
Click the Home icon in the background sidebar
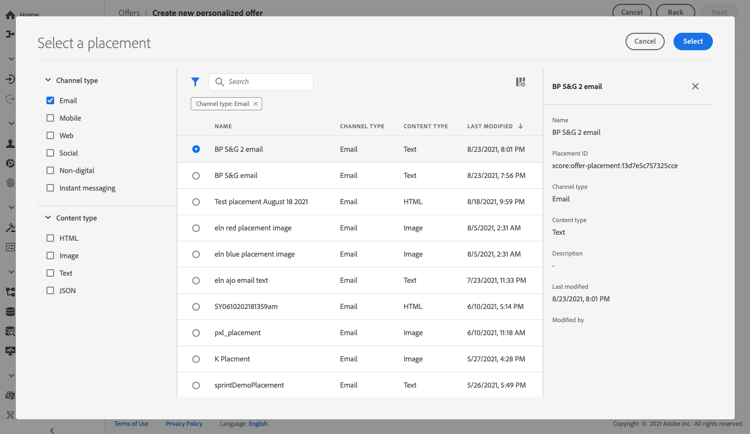[x=10, y=15]
